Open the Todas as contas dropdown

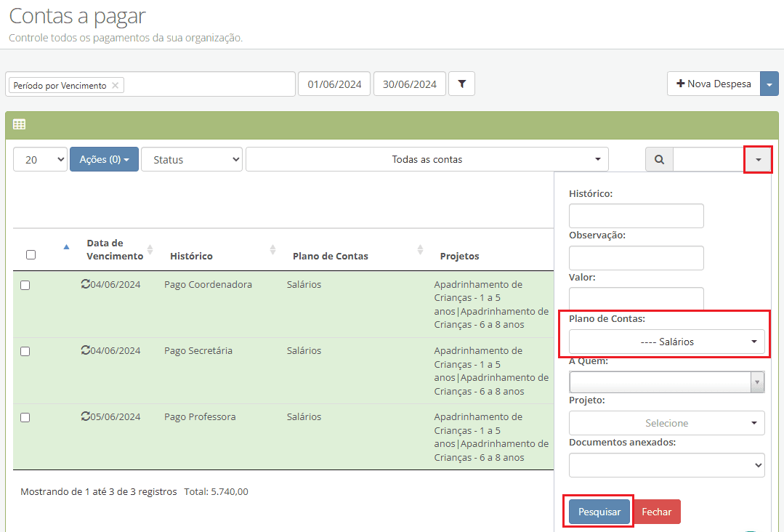(427, 159)
